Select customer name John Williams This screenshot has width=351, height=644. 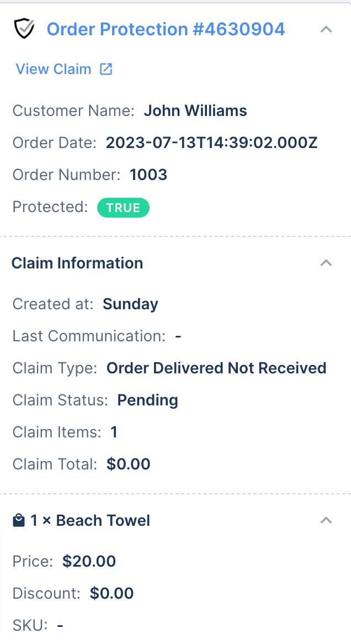(195, 110)
